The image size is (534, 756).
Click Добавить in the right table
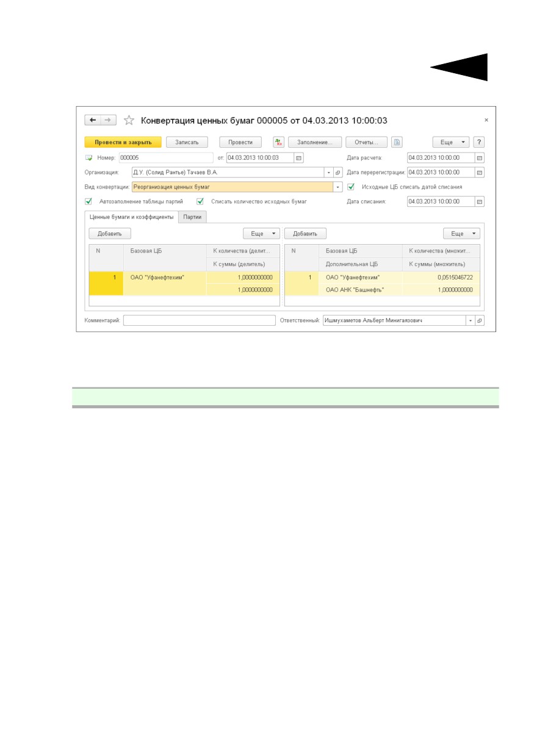click(306, 234)
